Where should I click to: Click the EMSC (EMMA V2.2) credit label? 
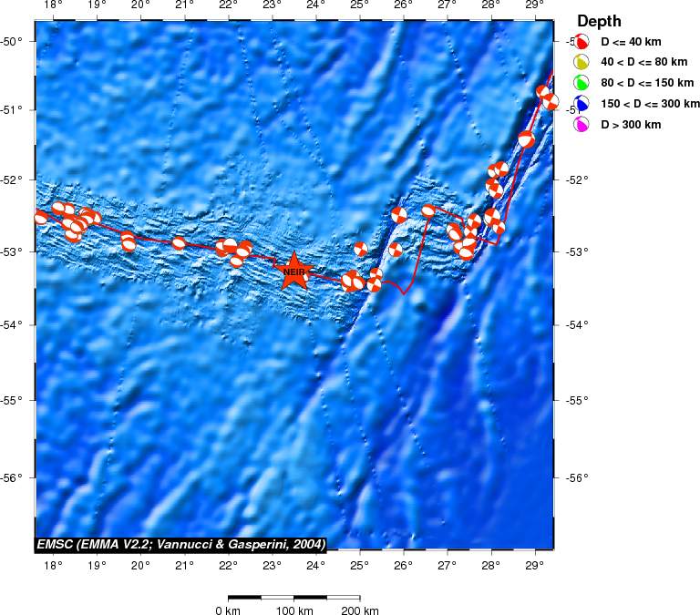coord(180,544)
